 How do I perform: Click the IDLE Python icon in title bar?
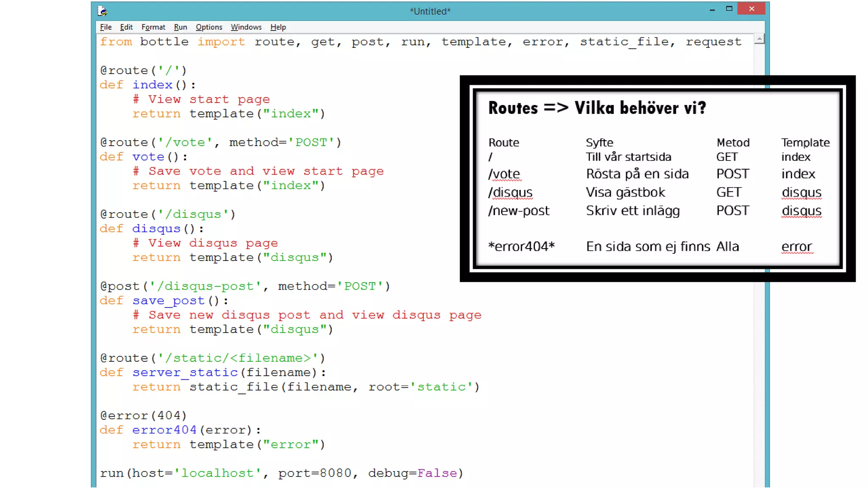[102, 11]
